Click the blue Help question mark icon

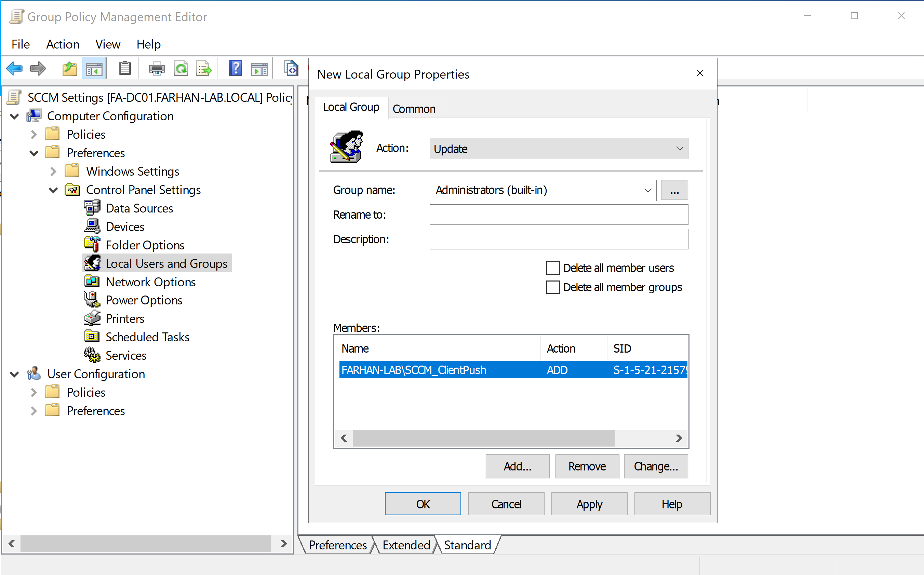point(235,69)
